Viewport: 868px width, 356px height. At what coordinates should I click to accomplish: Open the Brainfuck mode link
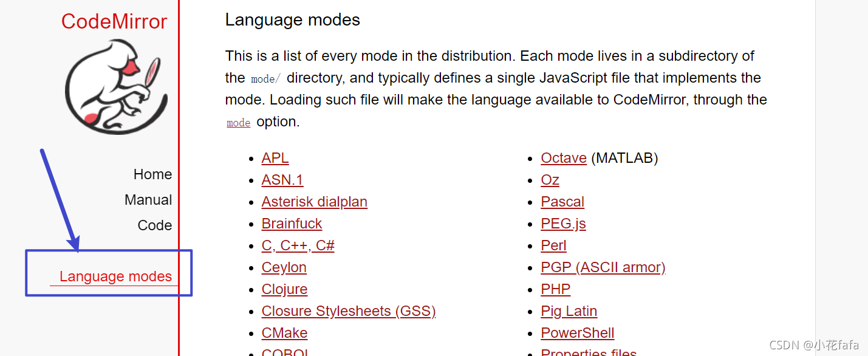pyautogui.click(x=292, y=224)
